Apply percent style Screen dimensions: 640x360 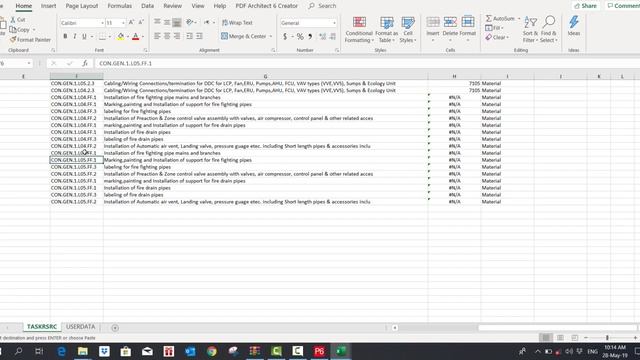[x=300, y=37]
